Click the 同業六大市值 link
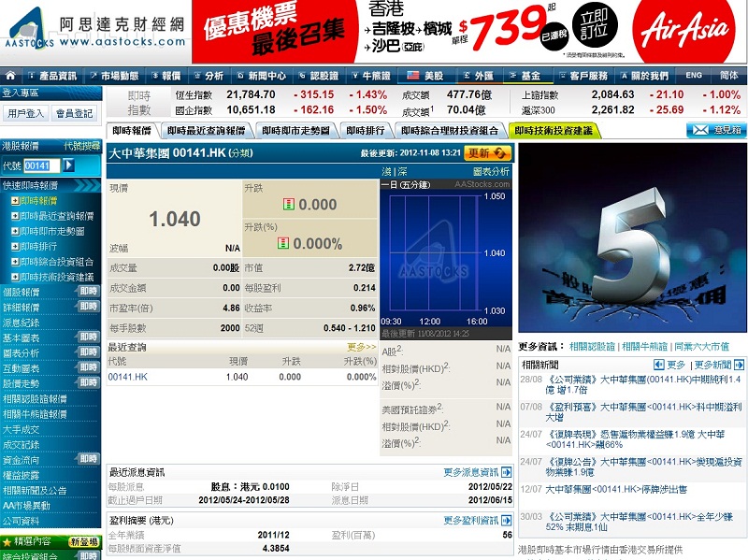 click(702, 347)
